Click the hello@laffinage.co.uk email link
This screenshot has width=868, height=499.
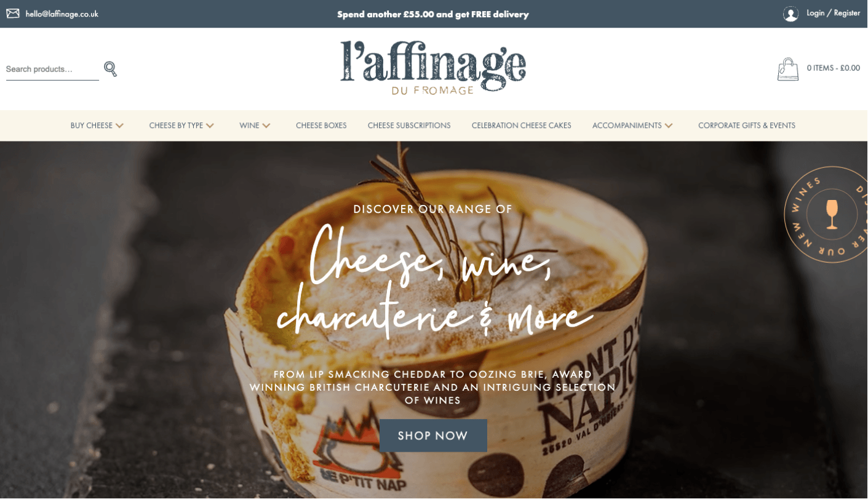tap(62, 14)
